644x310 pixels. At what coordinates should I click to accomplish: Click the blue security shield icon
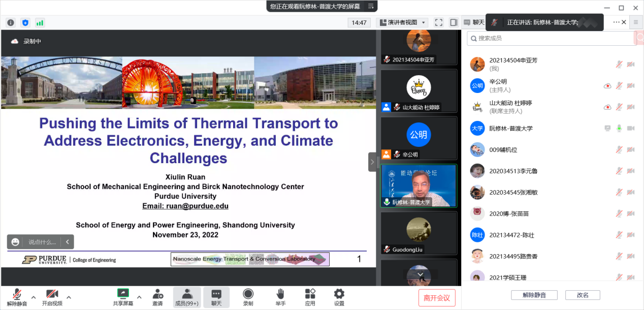pos(25,22)
